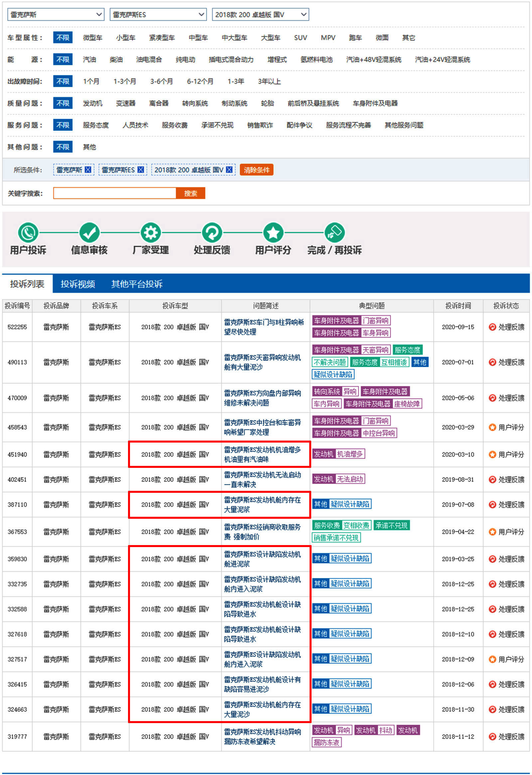Switch to the 其他平台投诉 tab
This screenshot has height=775, width=532.
[x=137, y=284]
